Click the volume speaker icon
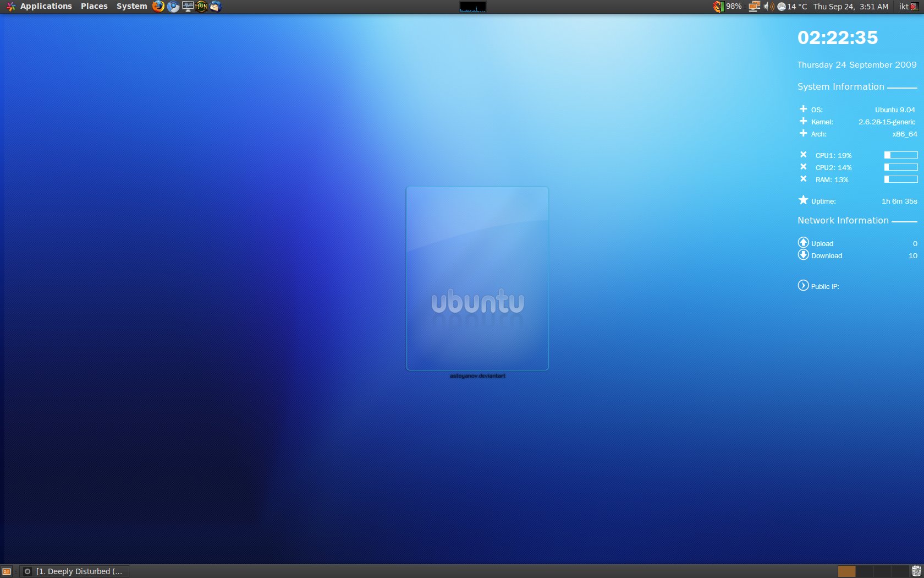This screenshot has width=924, height=578. click(768, 7)
